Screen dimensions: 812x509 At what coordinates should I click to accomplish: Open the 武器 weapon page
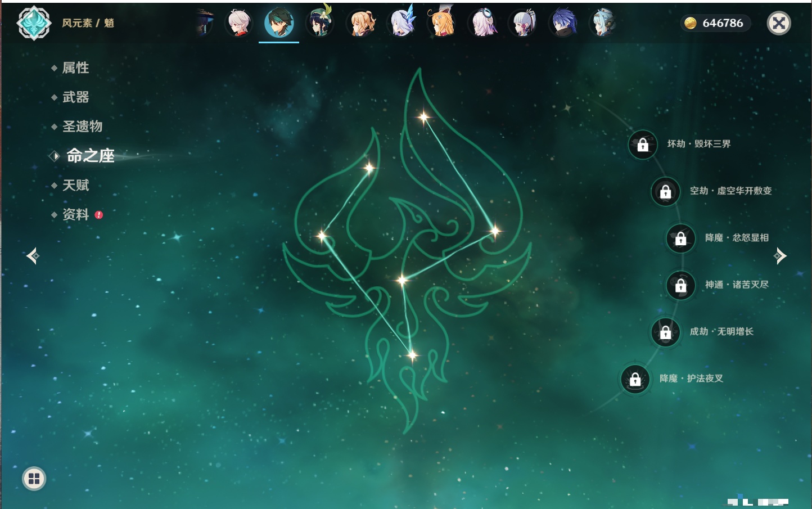[x=75, y=97]
